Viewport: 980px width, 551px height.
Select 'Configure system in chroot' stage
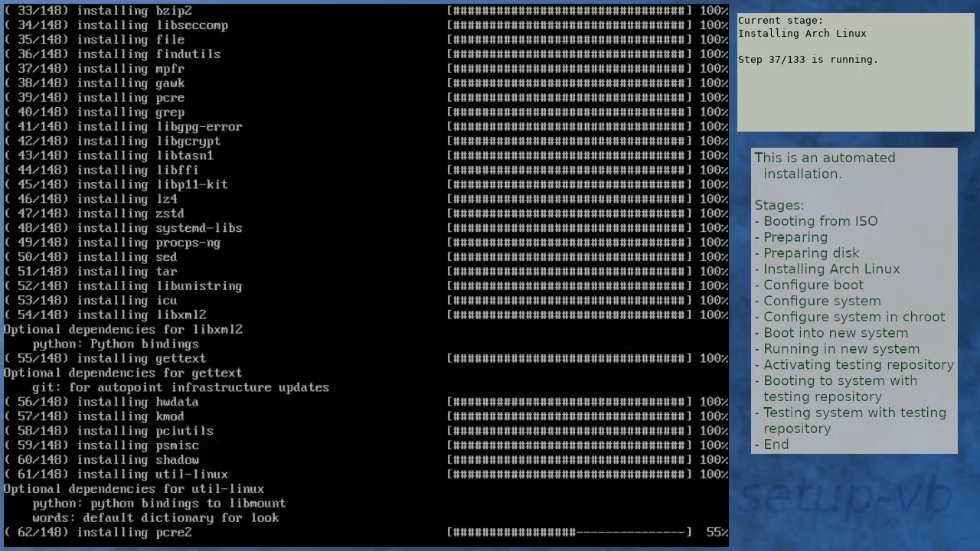[854, 317]
